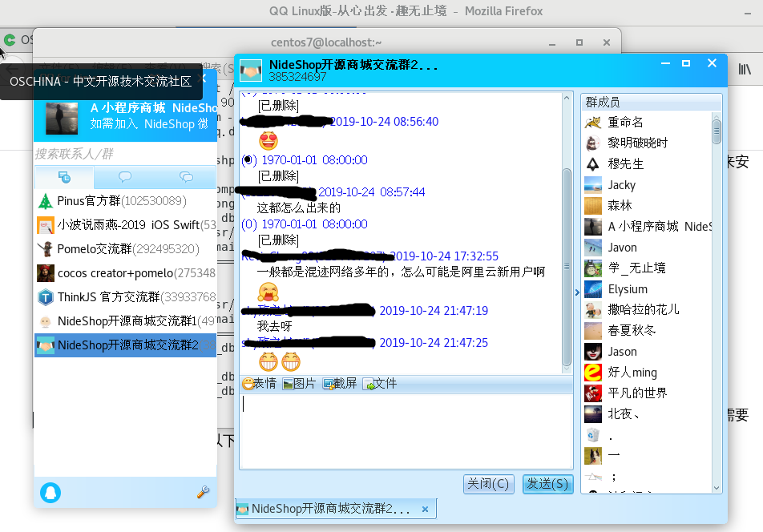Click member Javon avatar icon
Image resolution: width=763 pixels, height=532 pixels.
coord(593,248)
